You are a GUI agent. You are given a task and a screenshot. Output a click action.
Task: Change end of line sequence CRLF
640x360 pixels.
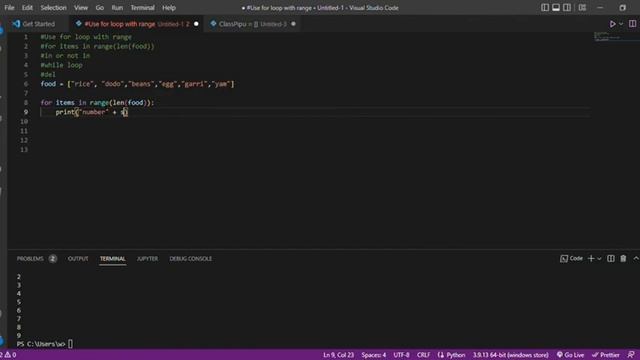pyautogui.click(x=423, y=355)
